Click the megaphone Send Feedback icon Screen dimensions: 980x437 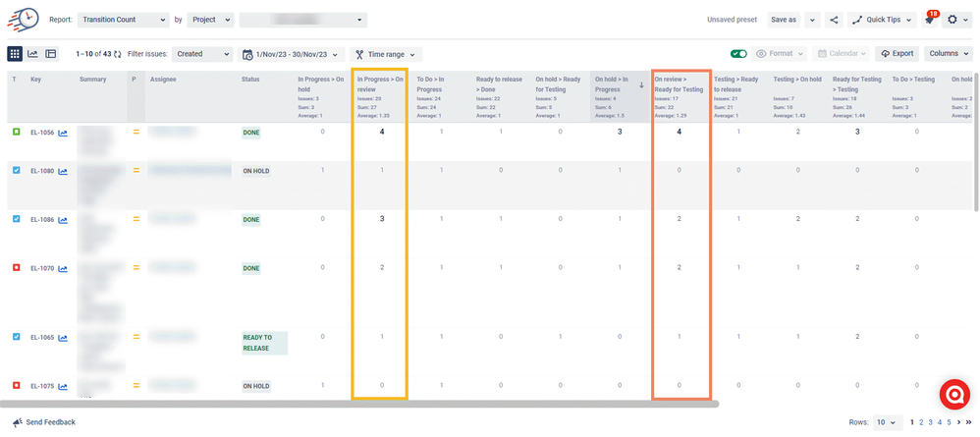point(18,422)
